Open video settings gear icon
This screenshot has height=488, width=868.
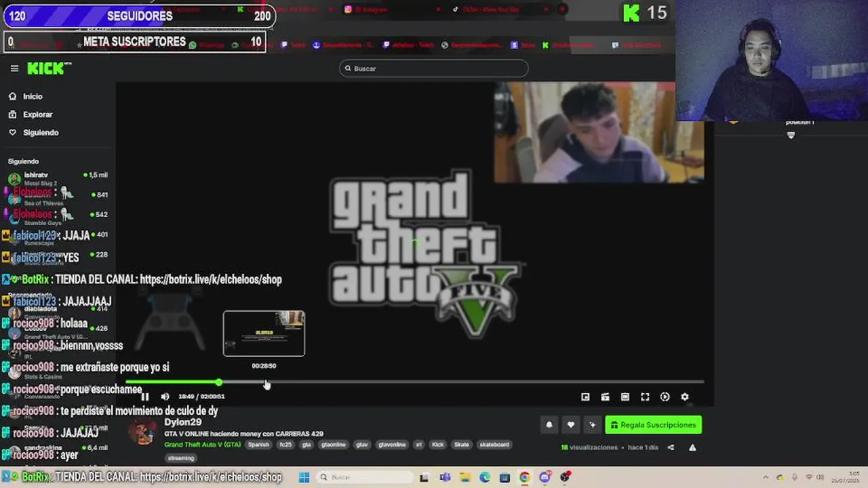tap(685, 397)
